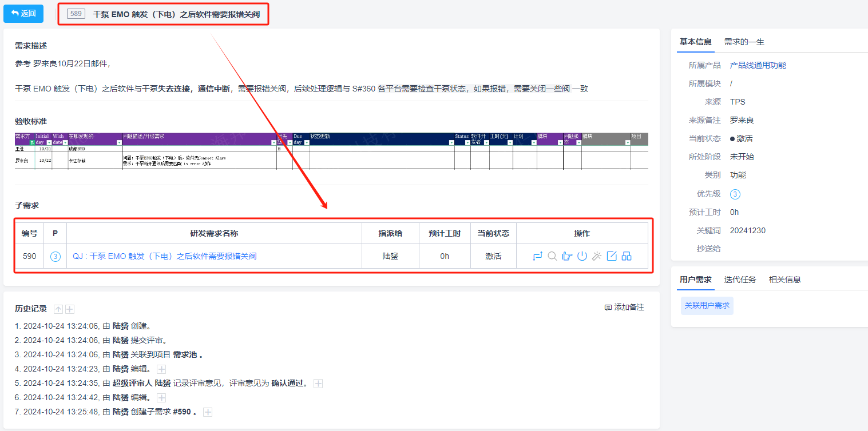Click the power close icon for requirement 590
The height and width of the screenshot is (431, 868).
point(582,256)
